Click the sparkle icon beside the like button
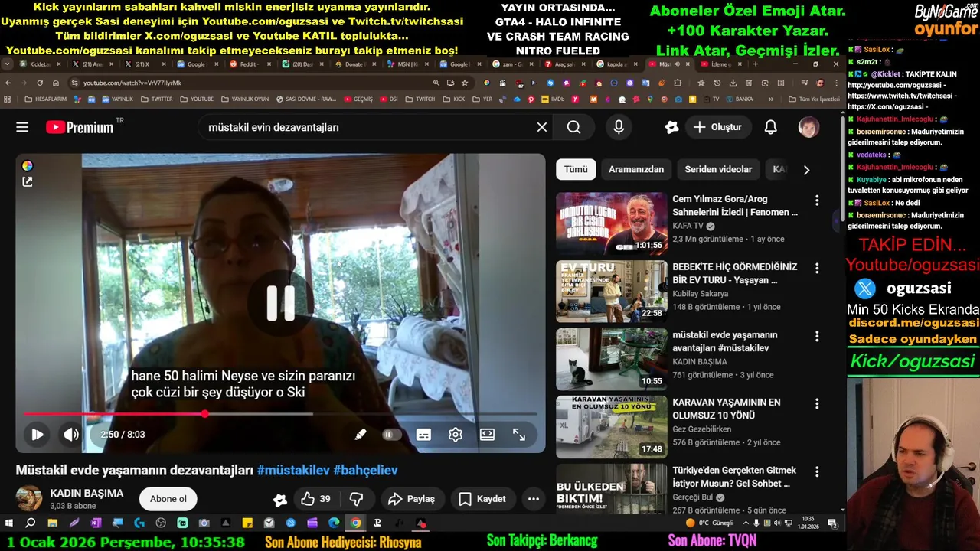This screenshot has height=551, width=980. coord(280,500)
